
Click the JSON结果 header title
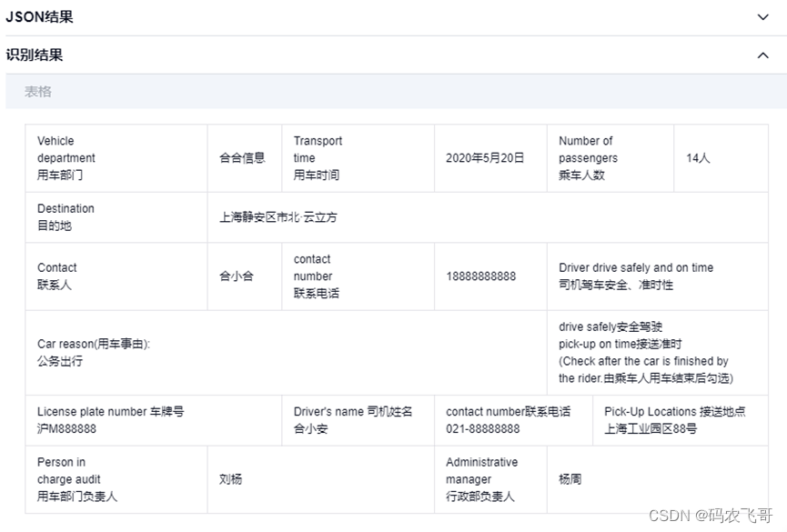39,17
